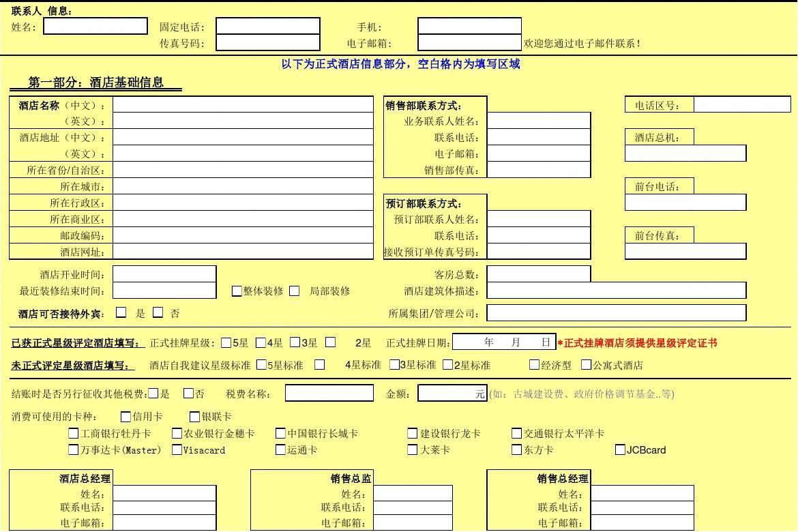This screenshot has width=798, height=532.
Task: Enable the 信用卡 card type
Action: [125, 417]
